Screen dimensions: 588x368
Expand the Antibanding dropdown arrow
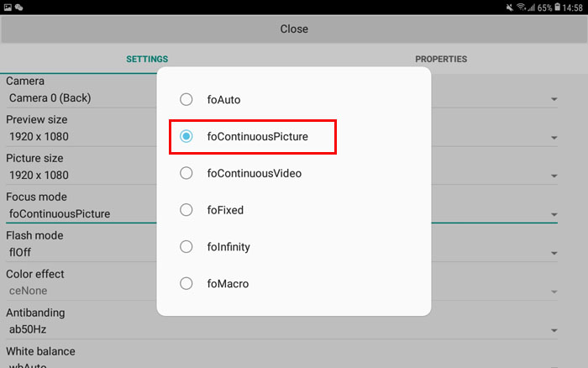click(554, 330)
